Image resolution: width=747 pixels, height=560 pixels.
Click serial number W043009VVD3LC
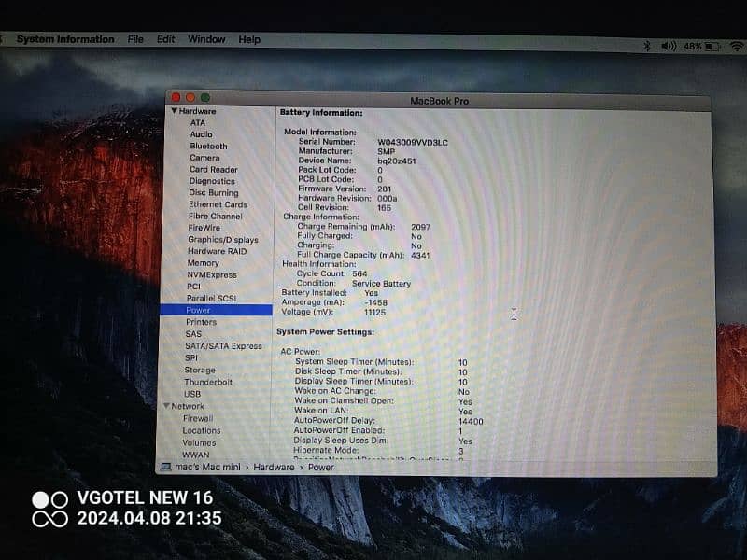pos(413,143)
